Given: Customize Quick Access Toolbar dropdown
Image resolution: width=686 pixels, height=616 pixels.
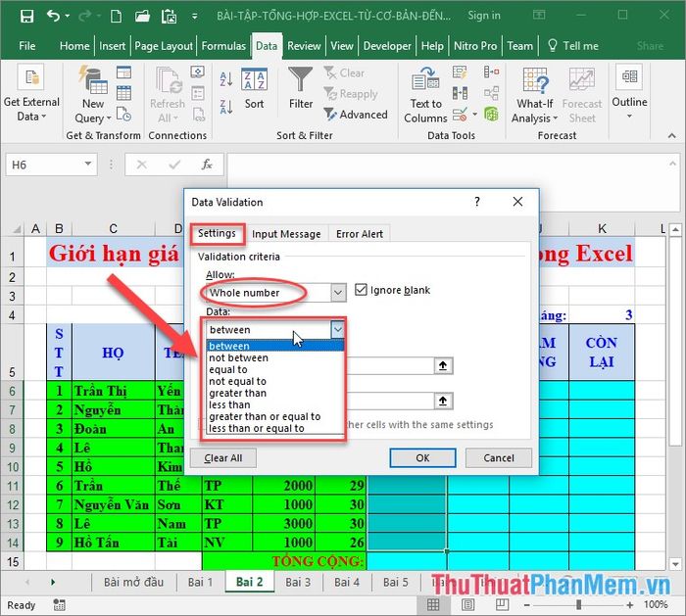Looking at the screenshot, I should (x=194, y=17).
